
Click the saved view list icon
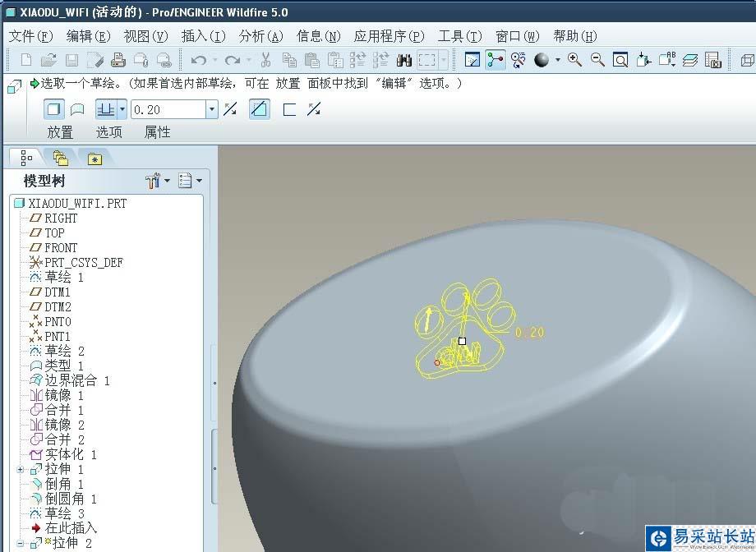(x=668, y=60)
